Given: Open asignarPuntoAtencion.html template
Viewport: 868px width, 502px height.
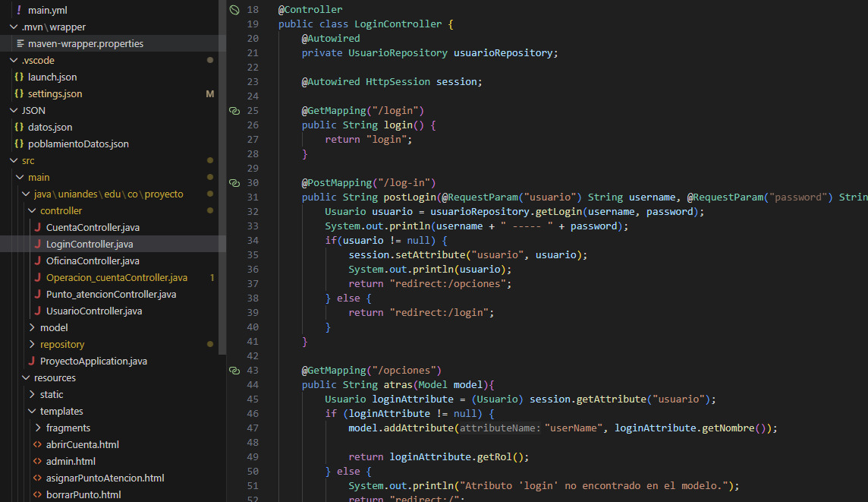Looking at the screenshot, I should tap(105, 478).
